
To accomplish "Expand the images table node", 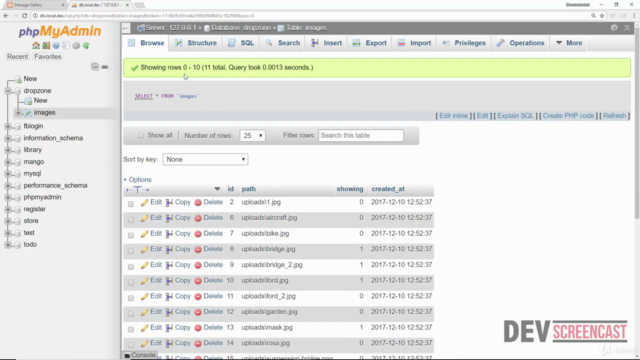I will tap(18, 112).
